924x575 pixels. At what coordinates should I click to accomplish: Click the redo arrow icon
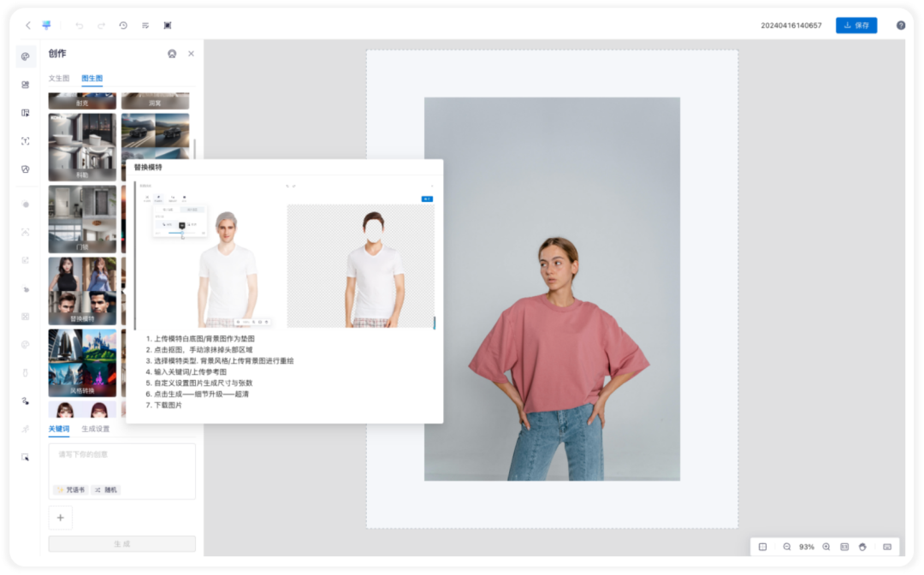(102, 26)
